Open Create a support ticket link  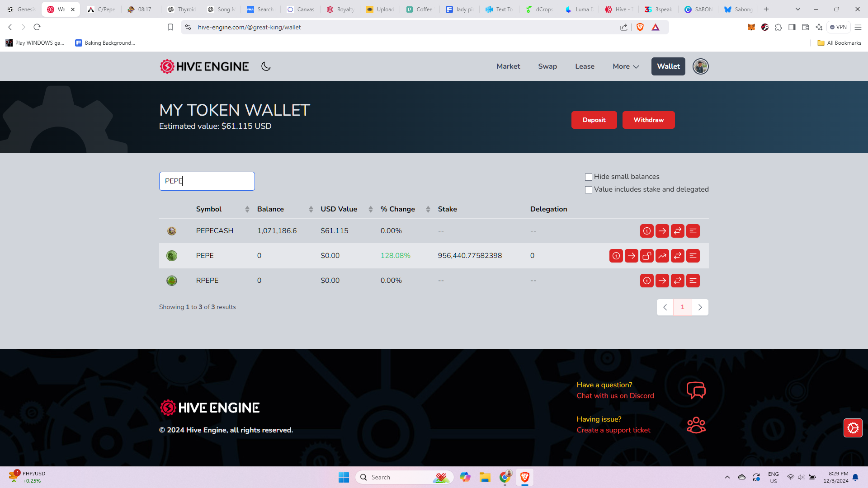613,430
